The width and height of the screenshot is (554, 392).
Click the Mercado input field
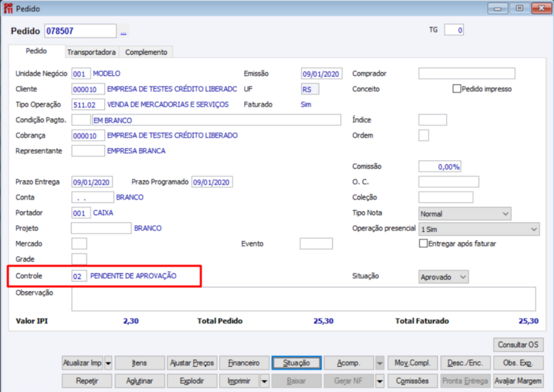coord(79,244)
